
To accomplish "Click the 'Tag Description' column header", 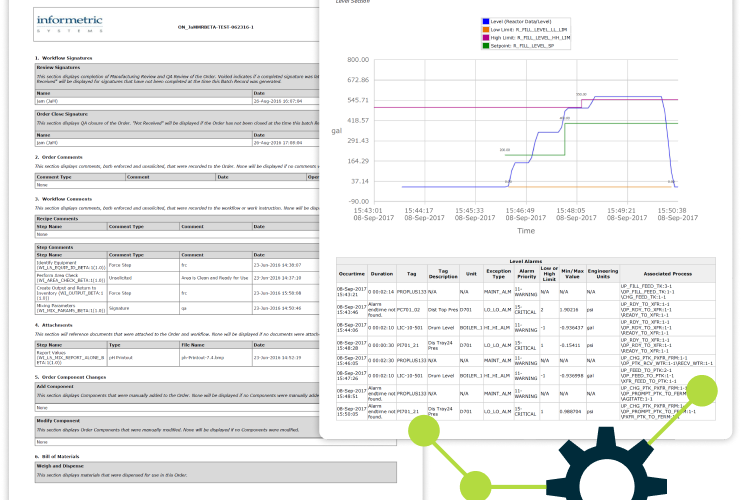I will pos(443,274).
